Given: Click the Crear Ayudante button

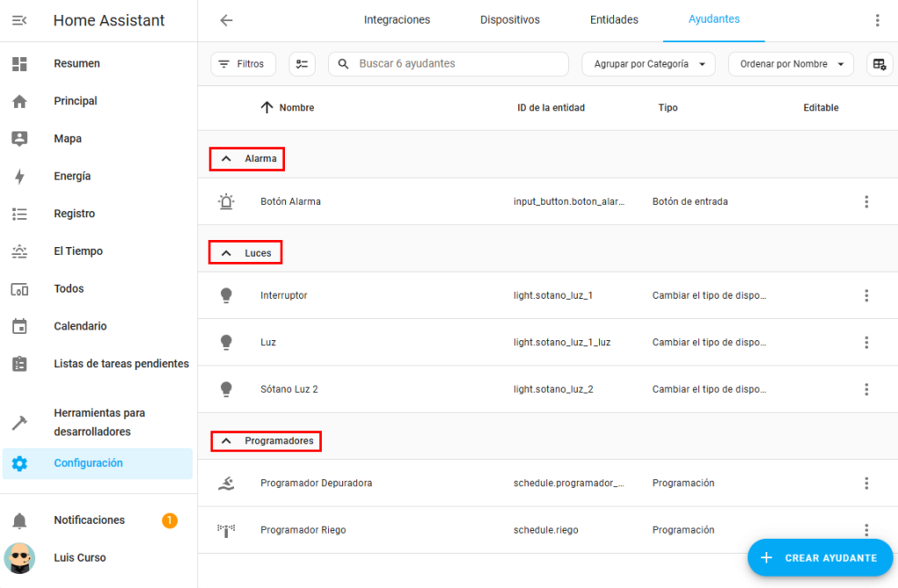Looking at the screenshot, I should (820, 557).
